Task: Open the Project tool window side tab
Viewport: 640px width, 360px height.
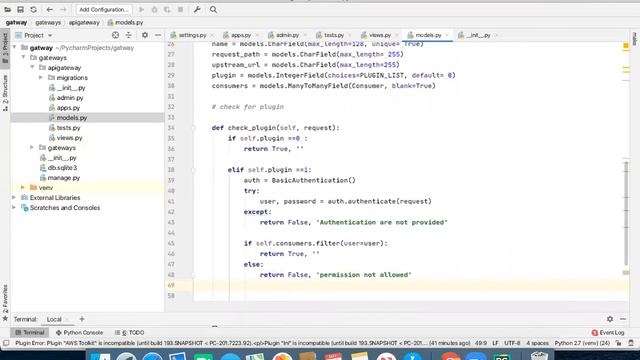Action: (x=5, y=48)
